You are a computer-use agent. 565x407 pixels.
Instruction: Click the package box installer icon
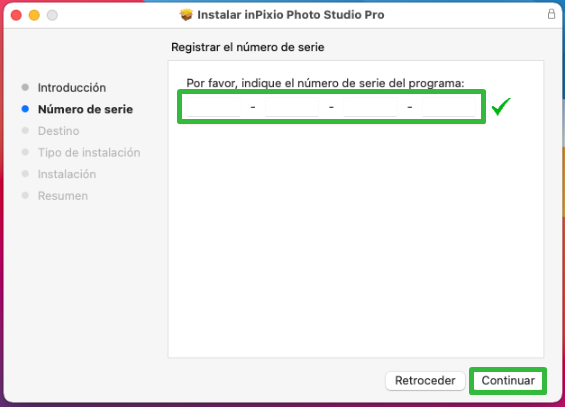pyautogui.click(x=186, y=15)
